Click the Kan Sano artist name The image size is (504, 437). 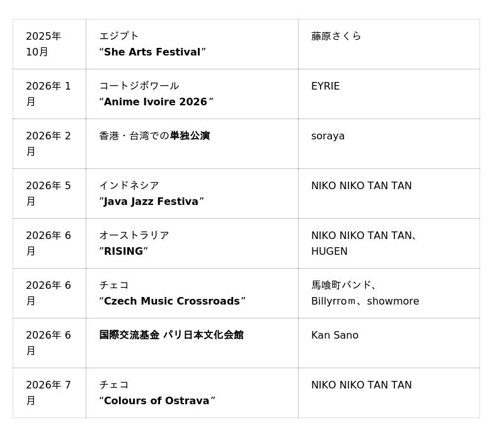[335, 335]
